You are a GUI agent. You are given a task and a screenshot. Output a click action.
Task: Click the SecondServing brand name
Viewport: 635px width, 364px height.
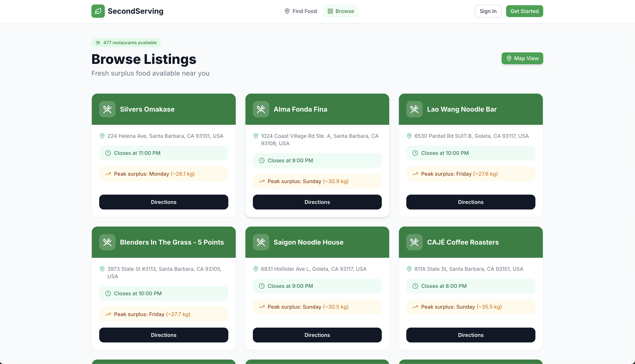(135, 11)
